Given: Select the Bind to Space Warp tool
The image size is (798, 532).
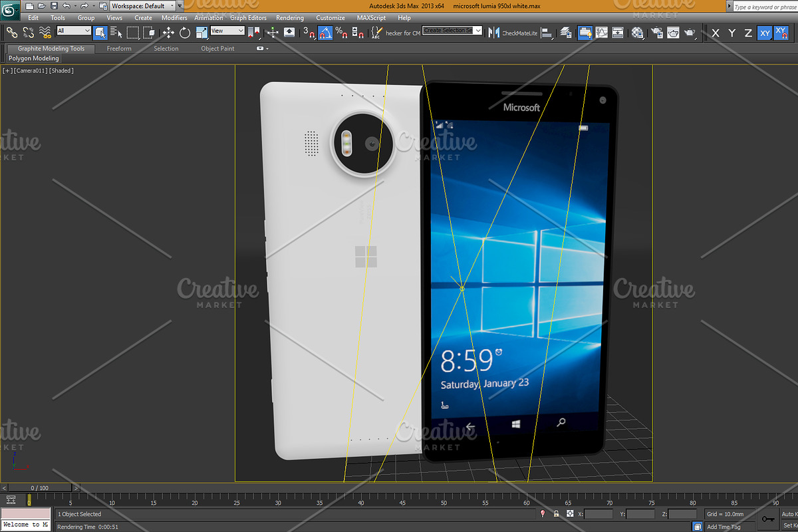Looking at the screenshot, I should (45, 32).
